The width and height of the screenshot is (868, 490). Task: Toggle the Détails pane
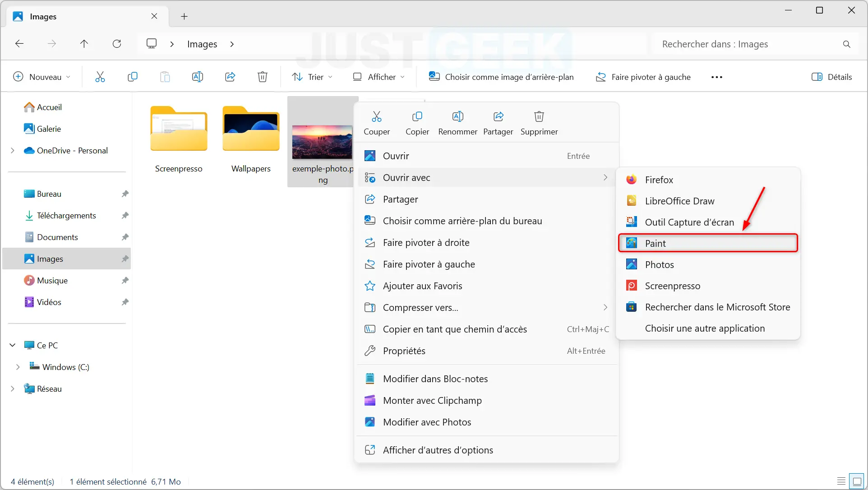831,77
